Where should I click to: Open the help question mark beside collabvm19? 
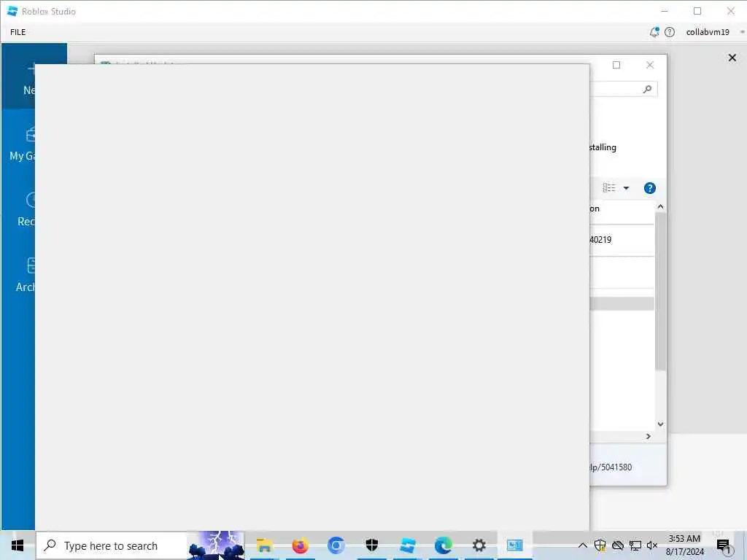tap(670, 32)
